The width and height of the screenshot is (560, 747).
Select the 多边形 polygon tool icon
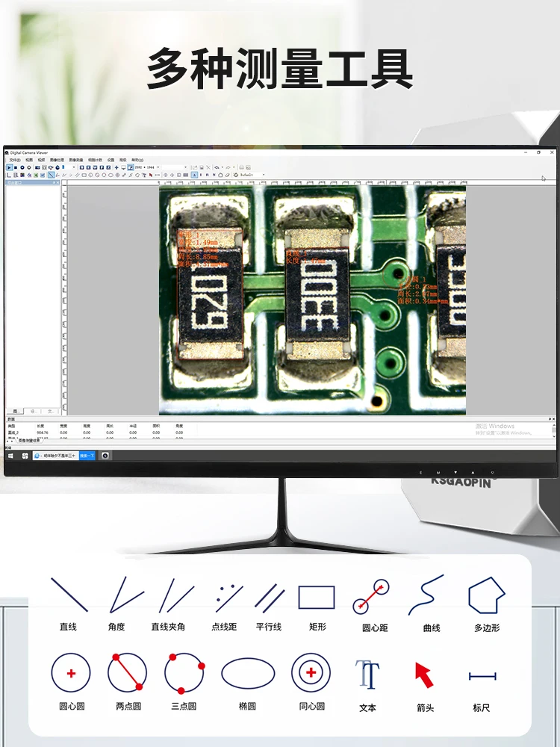tap(486, 595)
